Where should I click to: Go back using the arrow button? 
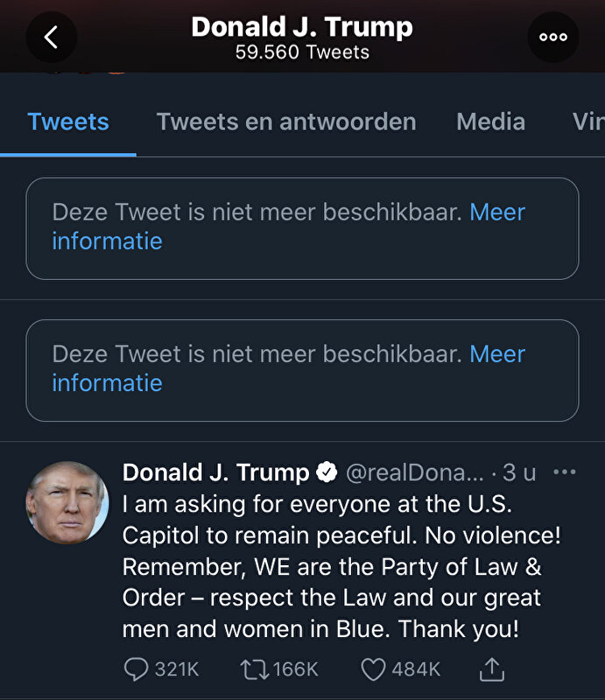point(51,37)
